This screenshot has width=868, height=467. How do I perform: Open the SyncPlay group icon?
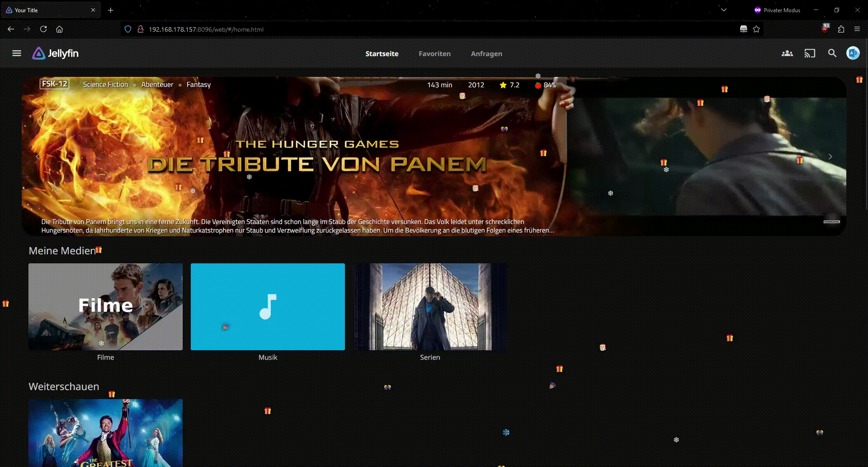coord(787,53)
